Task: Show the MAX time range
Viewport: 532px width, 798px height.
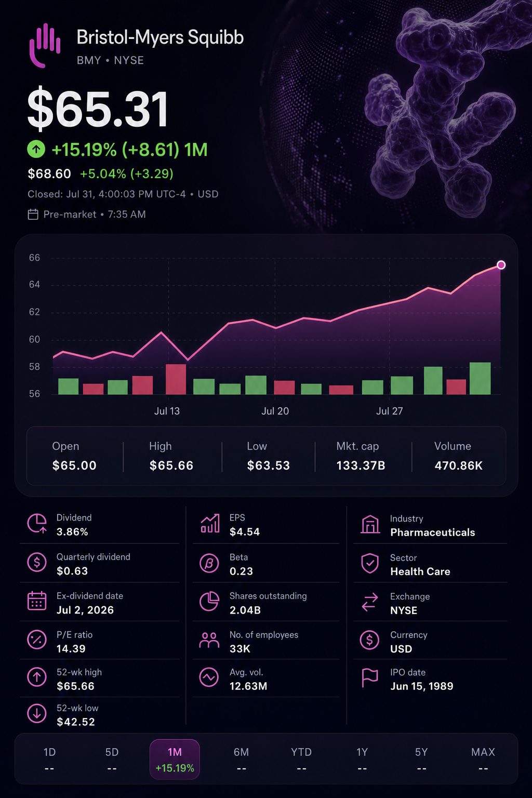Action: [483, 759]
